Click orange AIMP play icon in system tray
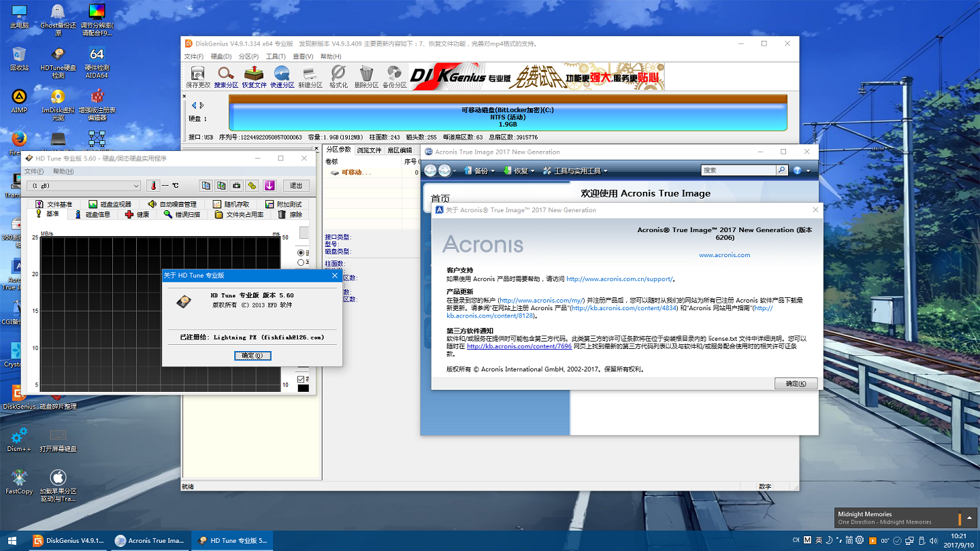 click(x=872, y=540)
